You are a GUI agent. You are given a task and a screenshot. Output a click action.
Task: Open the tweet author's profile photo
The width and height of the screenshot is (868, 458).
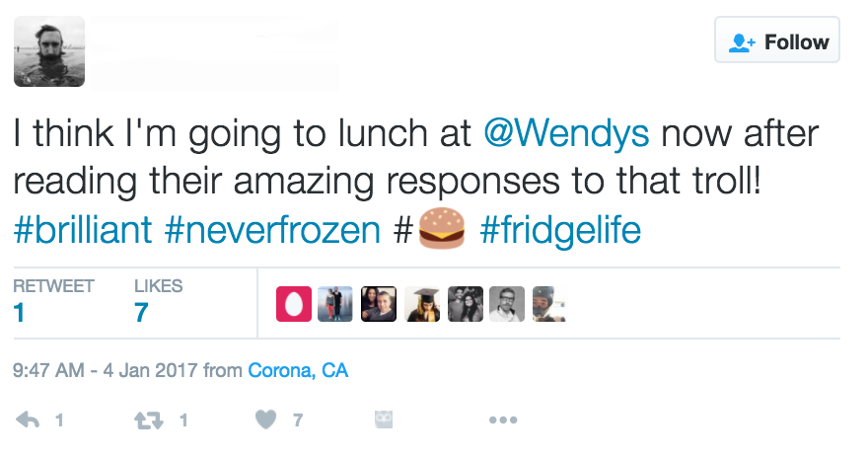coord(49,51)
